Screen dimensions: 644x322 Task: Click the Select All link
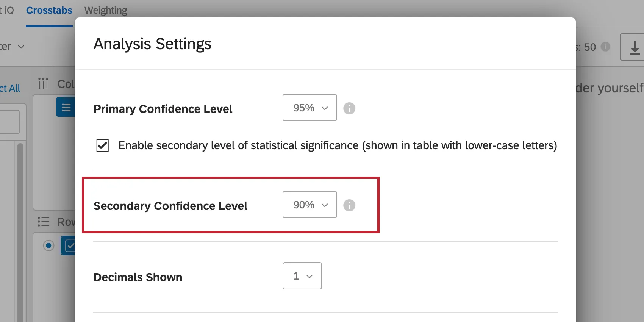tap(10, 88)
